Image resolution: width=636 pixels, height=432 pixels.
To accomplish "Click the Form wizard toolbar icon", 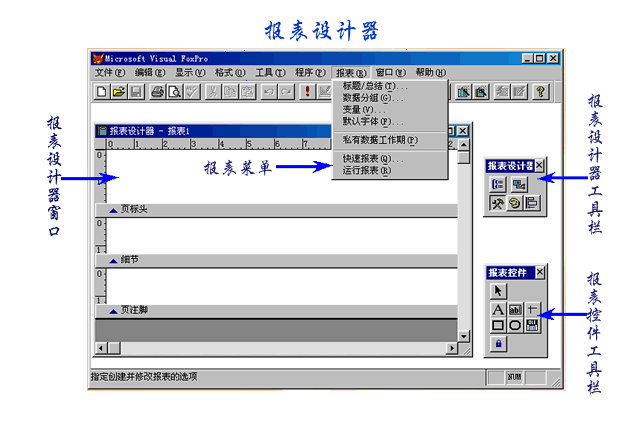I will click(464, 92).
